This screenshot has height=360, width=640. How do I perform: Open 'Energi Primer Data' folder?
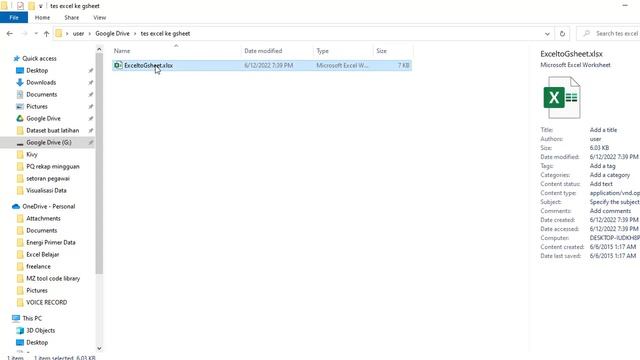[51, 242]
